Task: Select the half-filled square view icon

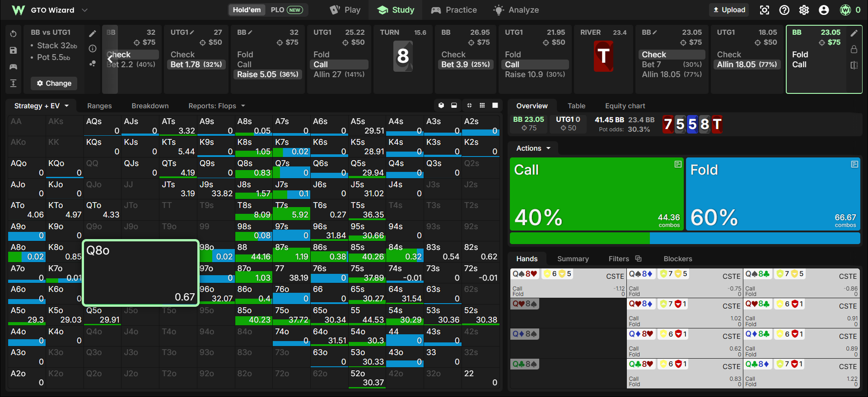Action: (x=454, y=106)
